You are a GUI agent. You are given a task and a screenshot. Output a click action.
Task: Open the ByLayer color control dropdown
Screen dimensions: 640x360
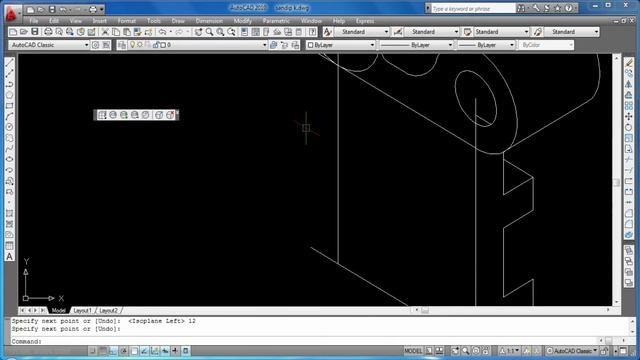click(340, 45)
